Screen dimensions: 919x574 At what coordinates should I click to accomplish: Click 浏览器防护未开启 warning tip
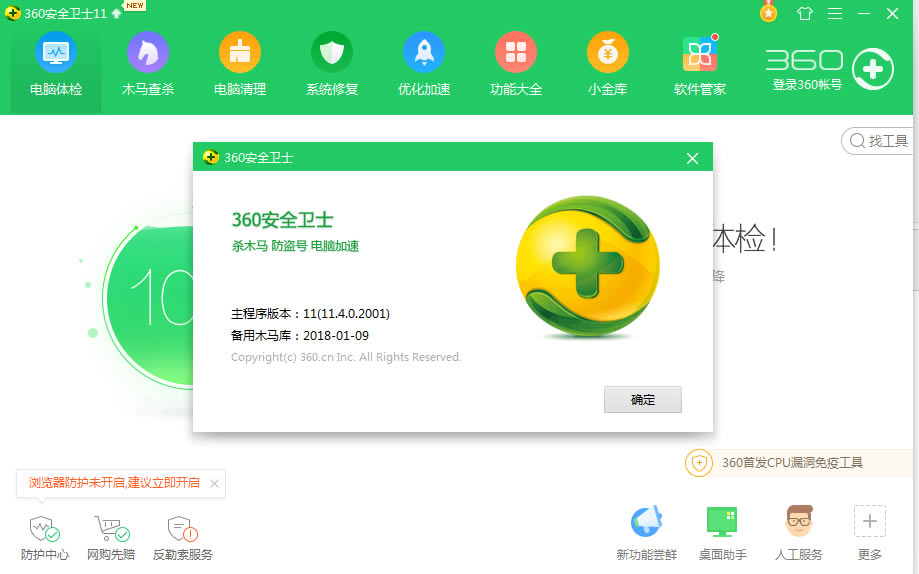click(x=114, y=483)
